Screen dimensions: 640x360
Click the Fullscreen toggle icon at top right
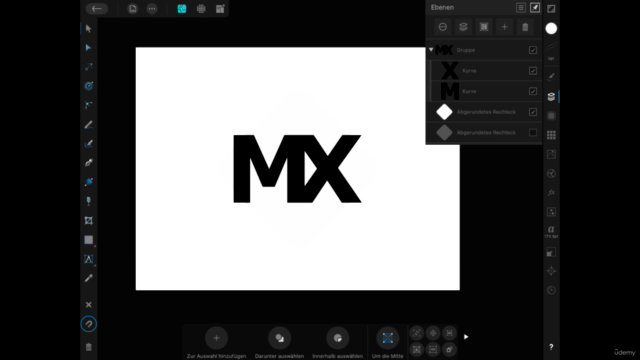pos(551,9)
